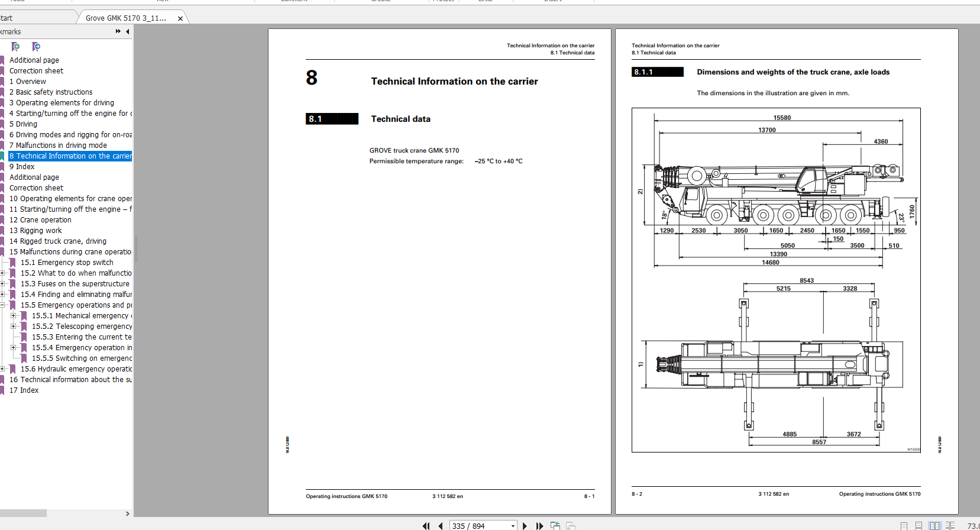Click the splitter grip beside the bookmarks panel
The width and height of the screenshot is (980, 530).
pyautogui.click(x=136, y=248)
